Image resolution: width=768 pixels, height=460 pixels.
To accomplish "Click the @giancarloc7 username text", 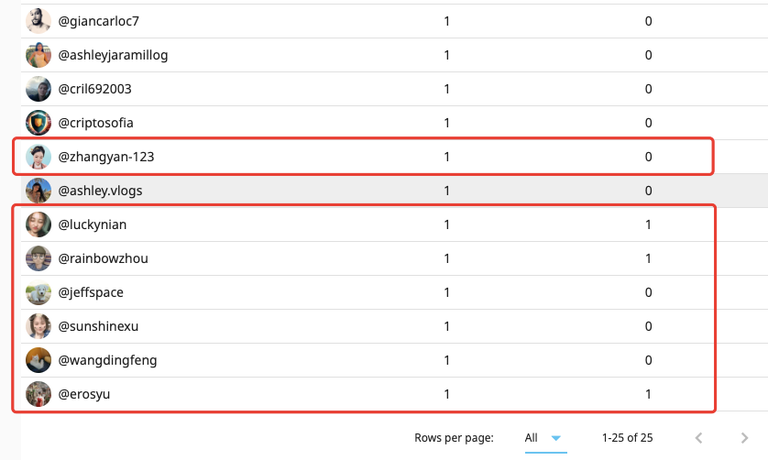I will [x=98, y=21].
